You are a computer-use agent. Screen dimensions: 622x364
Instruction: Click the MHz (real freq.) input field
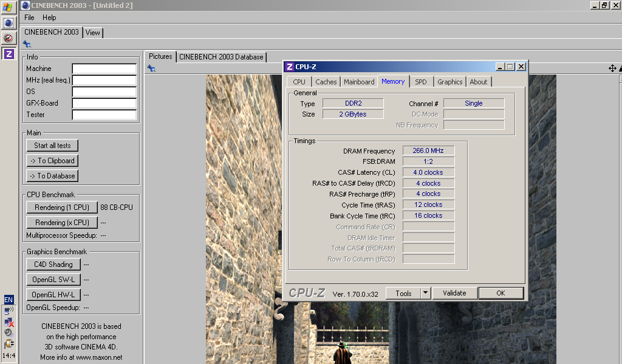coord(104,80)
